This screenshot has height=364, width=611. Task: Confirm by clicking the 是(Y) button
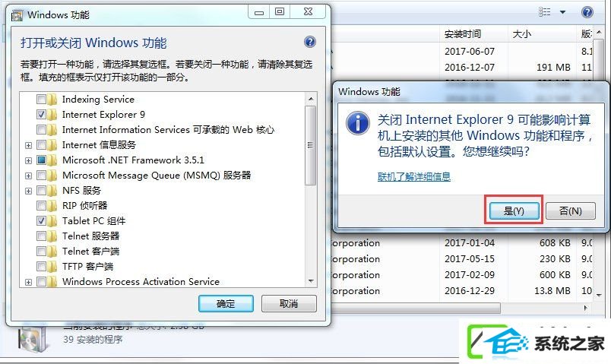[514, 210]
